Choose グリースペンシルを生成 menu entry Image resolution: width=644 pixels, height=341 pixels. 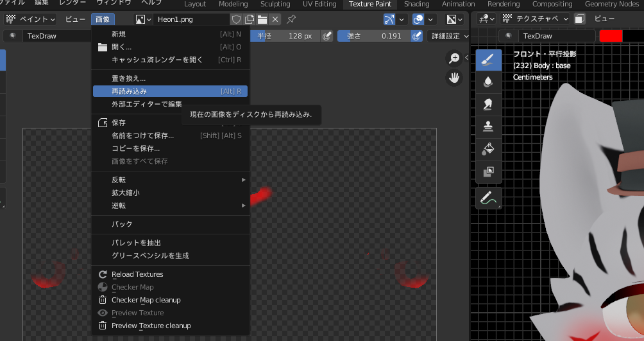pyautogui.click(x=171, y=256)
